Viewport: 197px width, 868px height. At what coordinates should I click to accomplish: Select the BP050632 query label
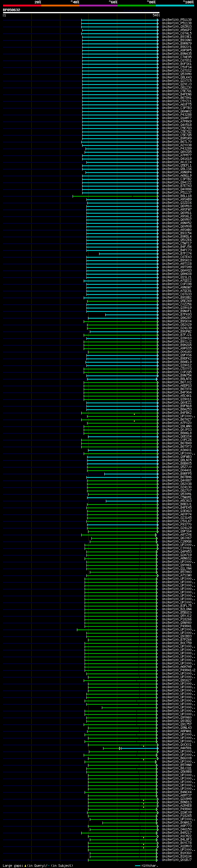pyautogui.click(x=11, y=10)
